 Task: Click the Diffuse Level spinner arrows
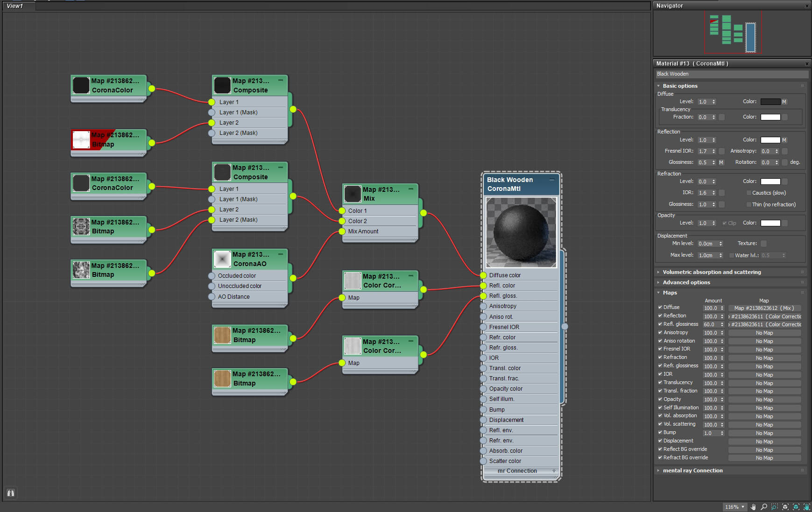coord(713,102)
